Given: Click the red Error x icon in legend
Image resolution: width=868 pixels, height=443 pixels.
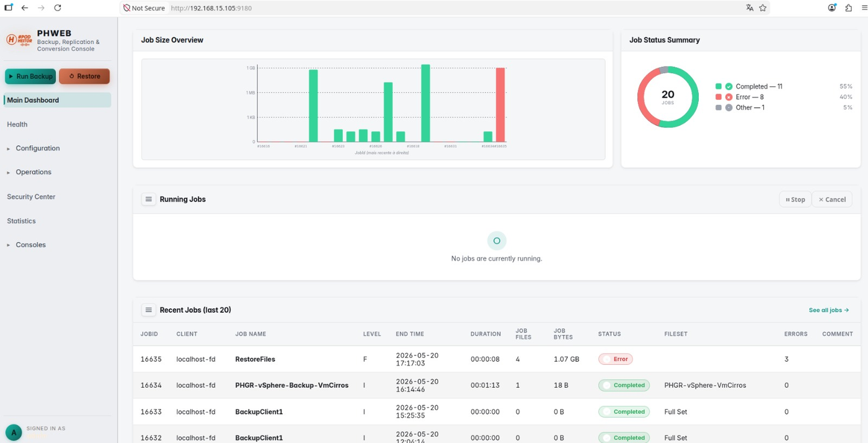Looking at the screenshot, I should click(x=729, y=97).
